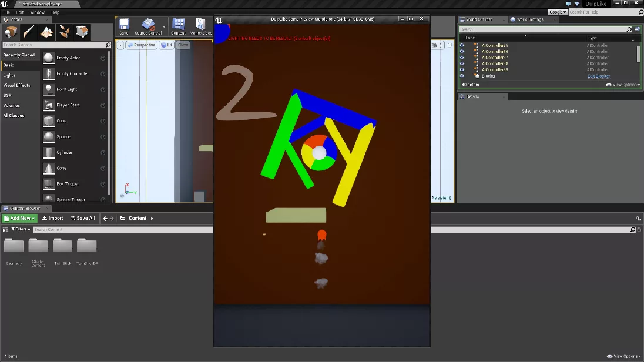
Task: Select the Lights category
Action: pyautogui.click(x=9, y=76)
